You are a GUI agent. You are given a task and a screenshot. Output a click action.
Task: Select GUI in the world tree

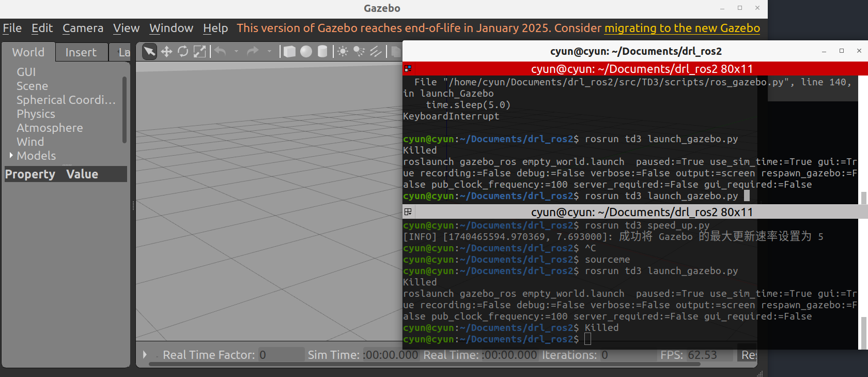click(x=26, y=72)
